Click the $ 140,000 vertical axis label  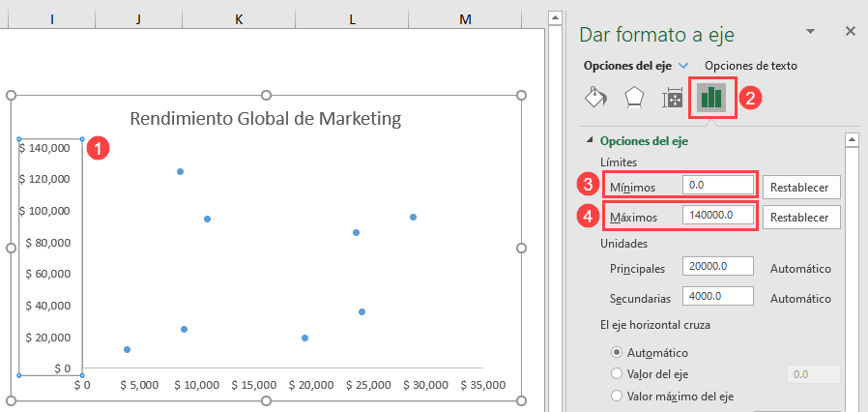44,148
